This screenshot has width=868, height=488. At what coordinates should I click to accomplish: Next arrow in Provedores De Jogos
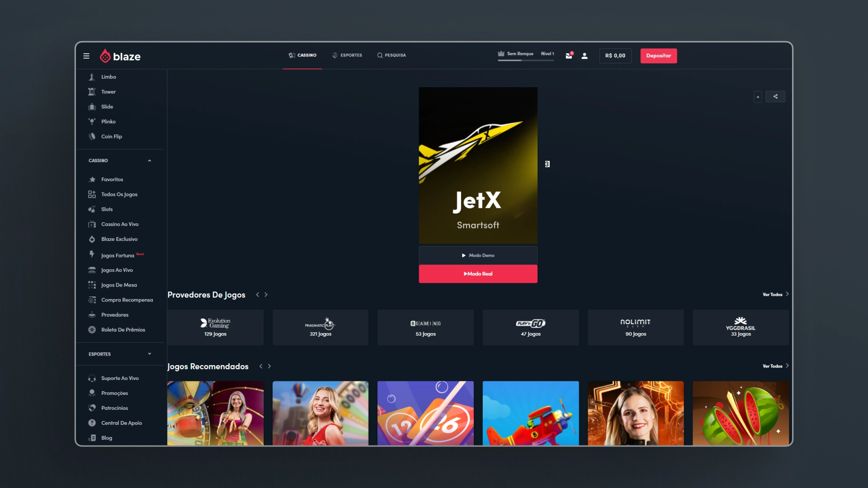(x=266, y=295)
